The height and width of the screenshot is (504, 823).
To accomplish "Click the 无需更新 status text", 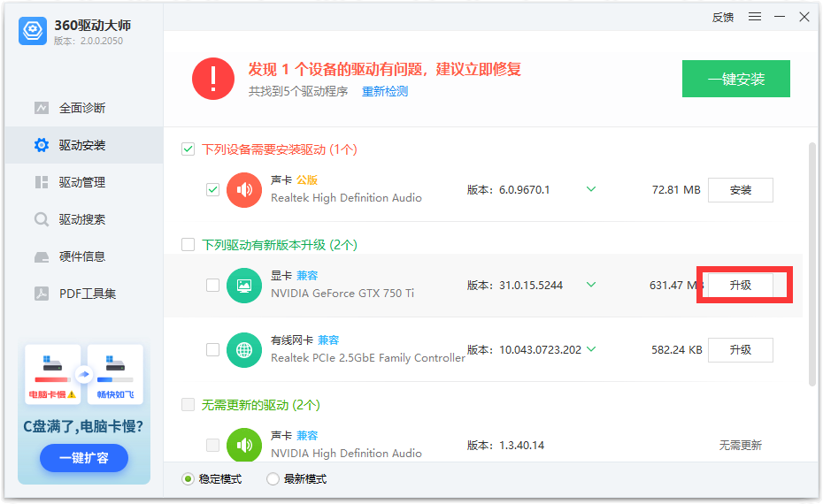I will pos(740,446).
